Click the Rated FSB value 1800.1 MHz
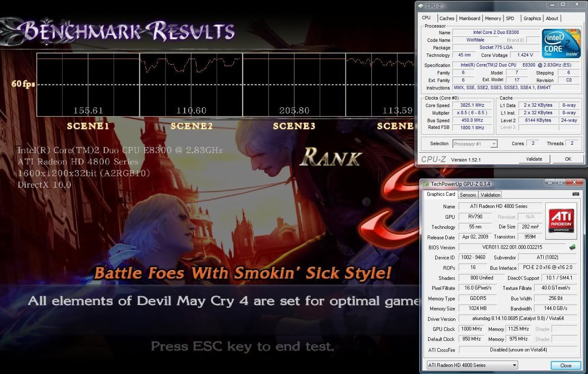588x374 pixels. (x=472, y=128)
